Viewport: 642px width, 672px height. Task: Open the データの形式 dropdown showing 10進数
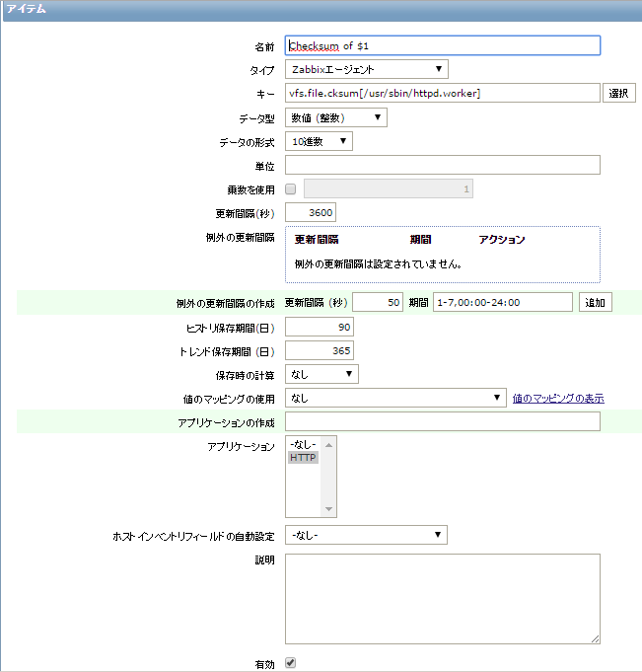(319, 141)
